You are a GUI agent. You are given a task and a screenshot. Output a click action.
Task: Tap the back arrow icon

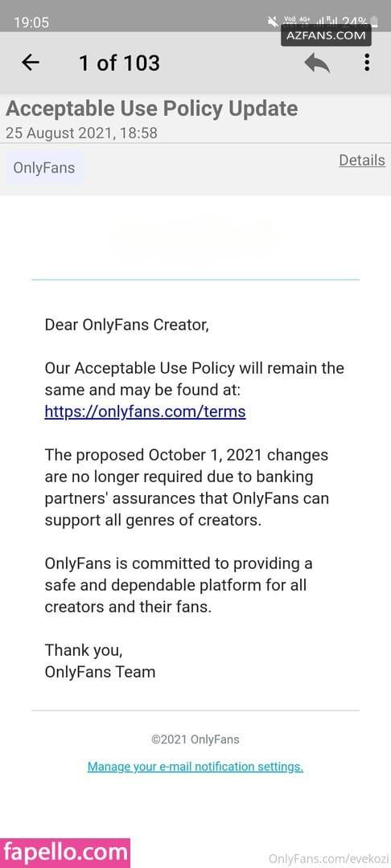[x=31, y=63]
